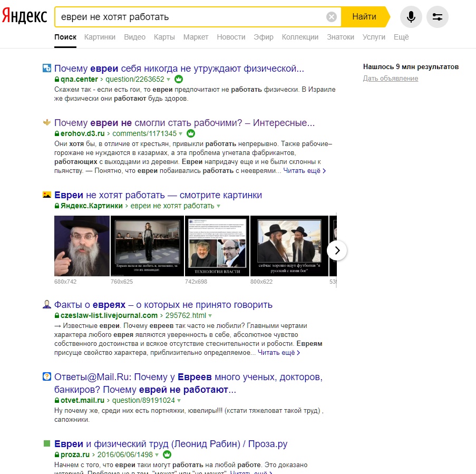This screenshot has width=476, height=474.
Task: Open the Ответы@Mail.Ru result title
Action: tap(188, 383)
